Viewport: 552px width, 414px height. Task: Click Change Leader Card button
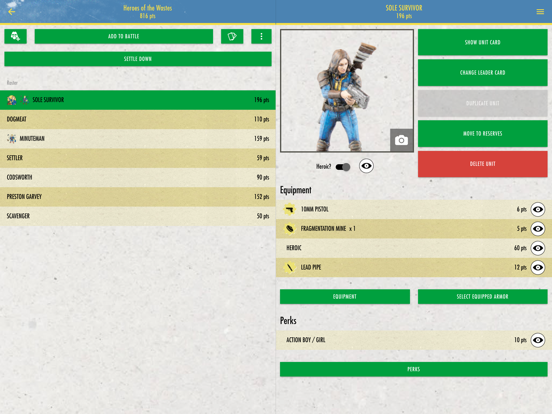tap(482, 73)
